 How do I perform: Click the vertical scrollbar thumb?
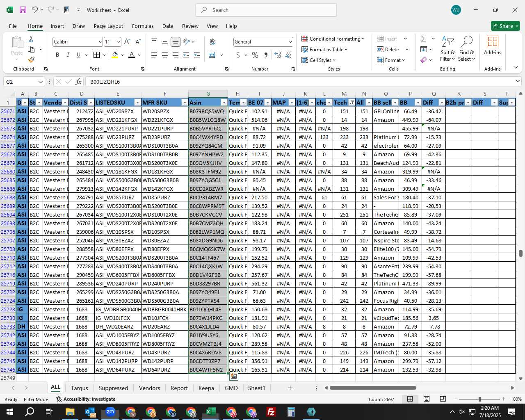520,253
